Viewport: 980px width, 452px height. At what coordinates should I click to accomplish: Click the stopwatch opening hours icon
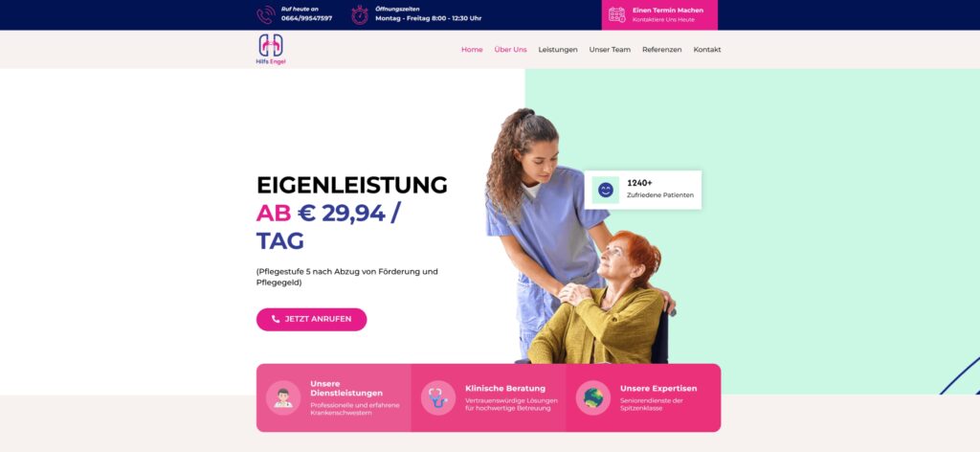click(360, 14)
